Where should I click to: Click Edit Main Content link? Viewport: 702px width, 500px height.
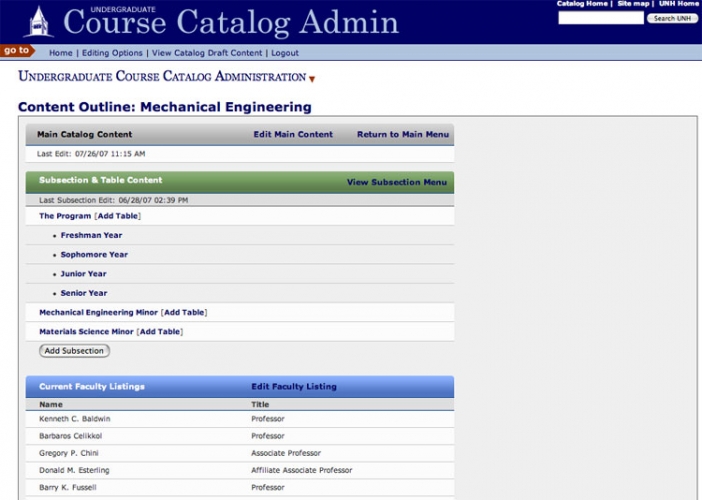(293, 134)
